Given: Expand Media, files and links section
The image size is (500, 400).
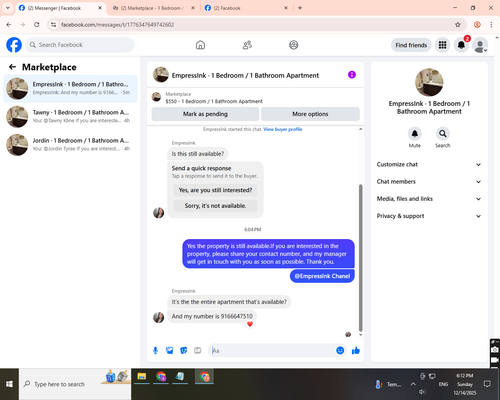Looking at the screenshot, I should pyautogui.click(x=429, y=199).
